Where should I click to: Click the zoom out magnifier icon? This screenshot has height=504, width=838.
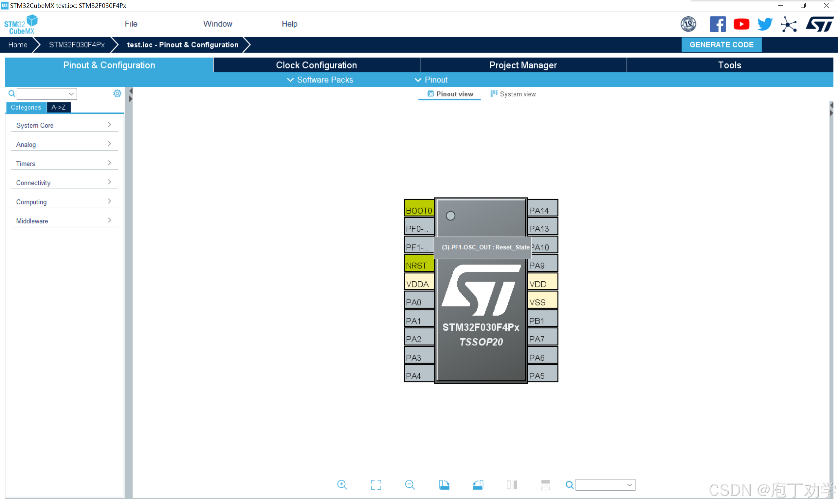(x=410, y=485)
